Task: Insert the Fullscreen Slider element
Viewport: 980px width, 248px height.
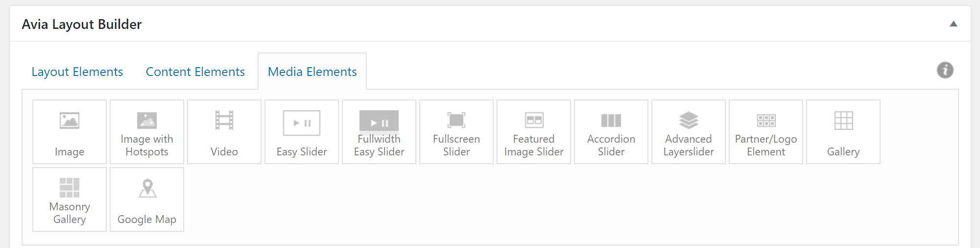Action: (x=456, y=132)
